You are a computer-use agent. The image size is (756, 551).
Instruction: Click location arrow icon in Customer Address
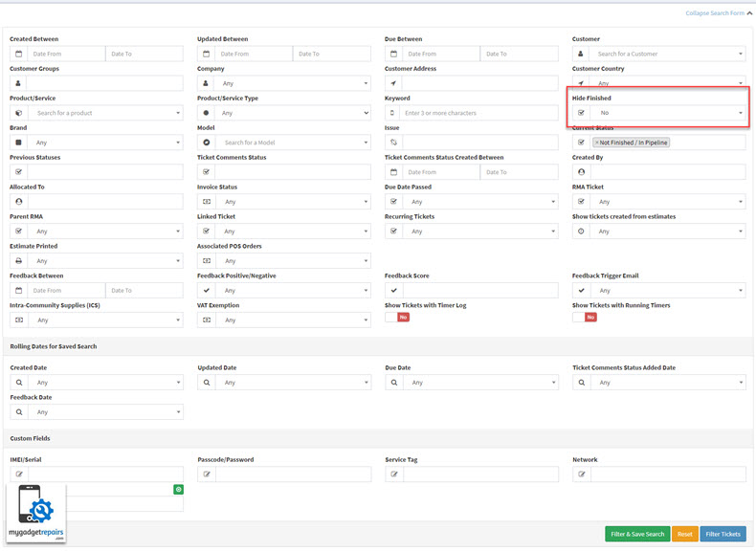click(393, 83)
